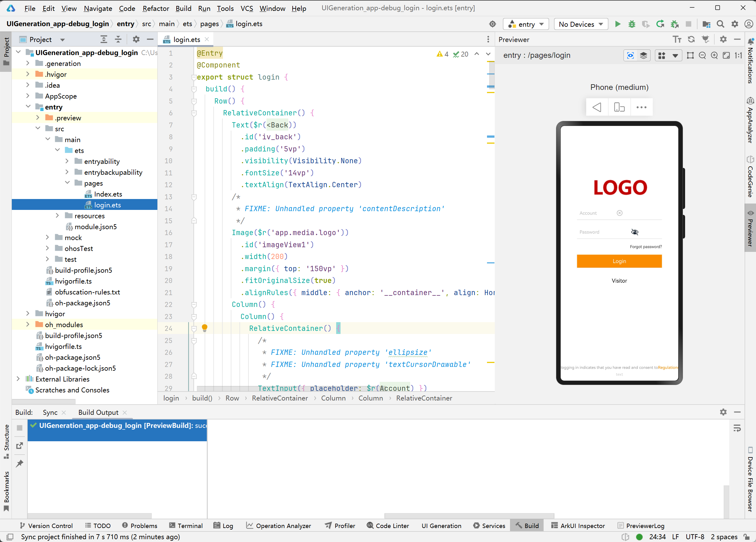Open Build panel settings gear
756x542 pixels.
coord(723,412)
